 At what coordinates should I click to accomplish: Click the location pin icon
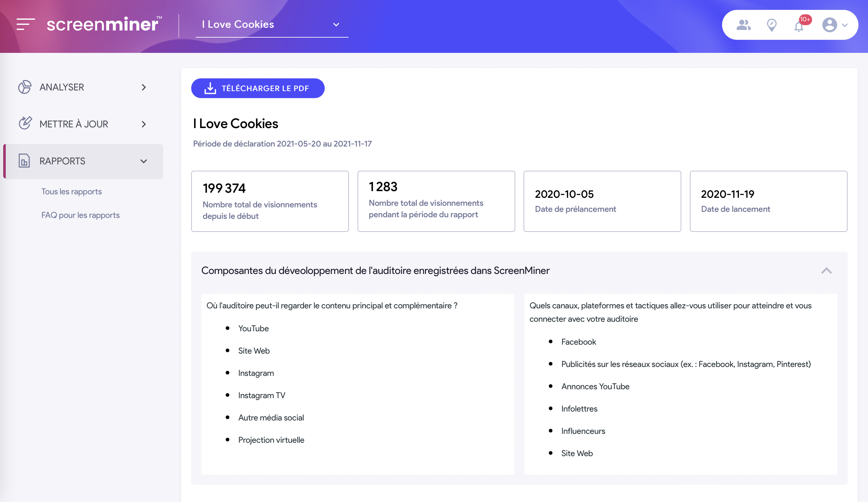(771, 25)
